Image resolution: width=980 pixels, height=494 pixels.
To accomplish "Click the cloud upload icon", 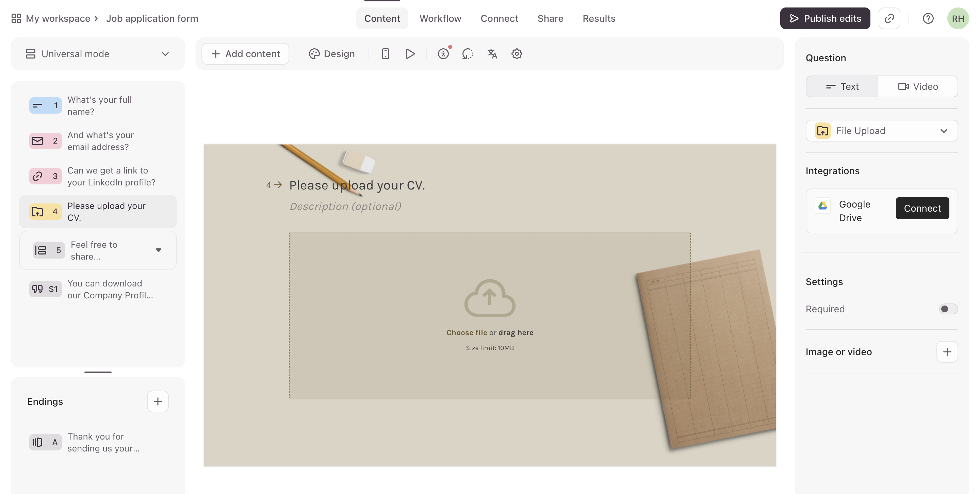I will pos(490,298).
